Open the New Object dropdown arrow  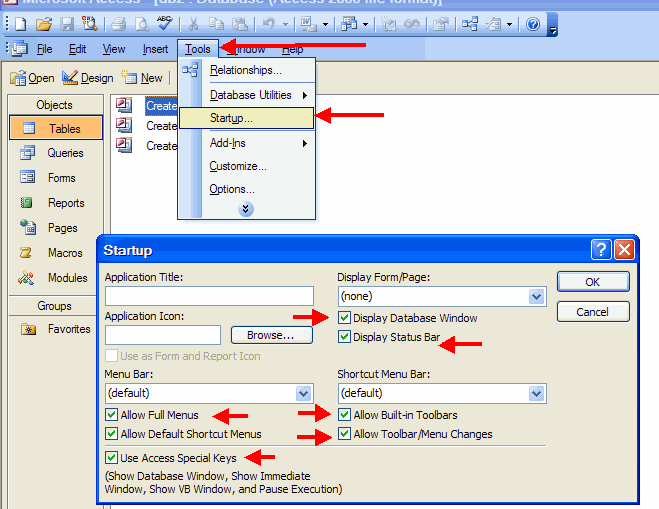coord(509,24)
